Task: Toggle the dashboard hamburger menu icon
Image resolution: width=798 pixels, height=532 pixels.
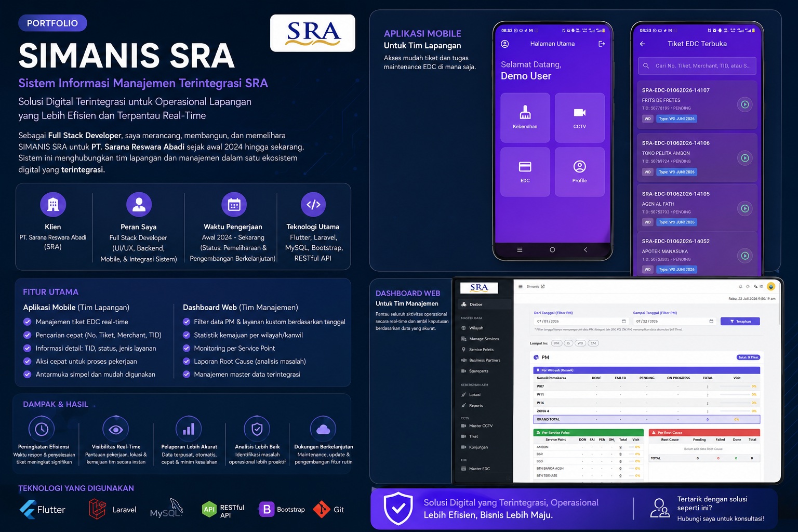Action: click(x=520, y=286)
